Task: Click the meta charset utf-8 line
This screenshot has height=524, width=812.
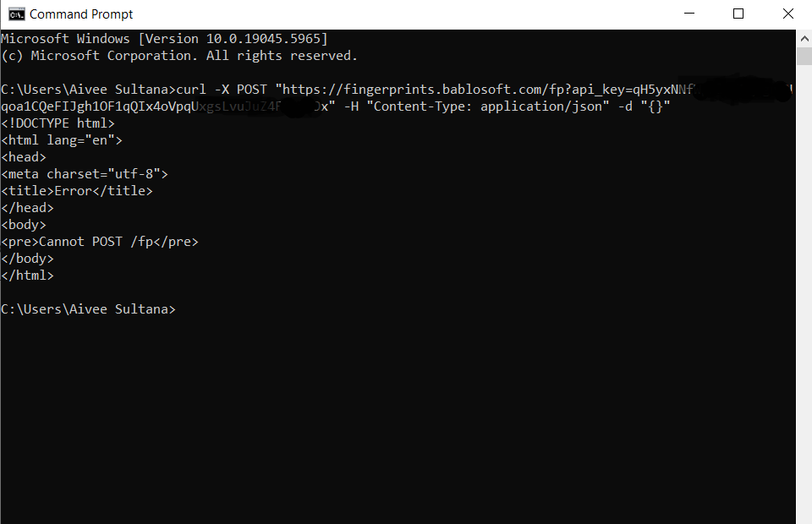Action: (85, 174)
